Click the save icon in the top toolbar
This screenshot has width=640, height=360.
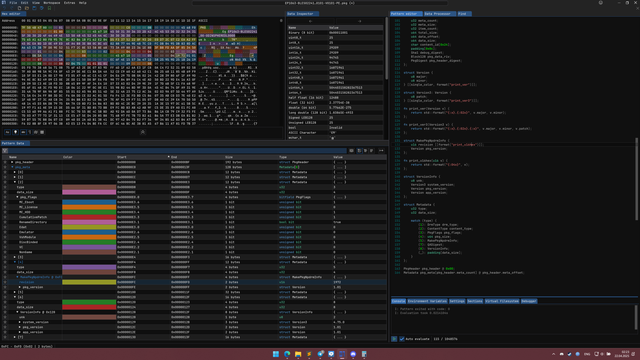(x=34, y=8)
